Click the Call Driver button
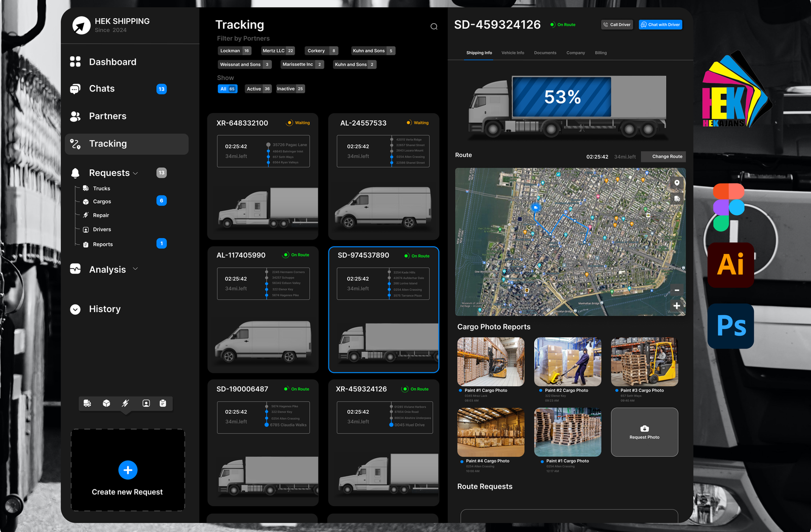811x532 pixels. tap(617, 25)
